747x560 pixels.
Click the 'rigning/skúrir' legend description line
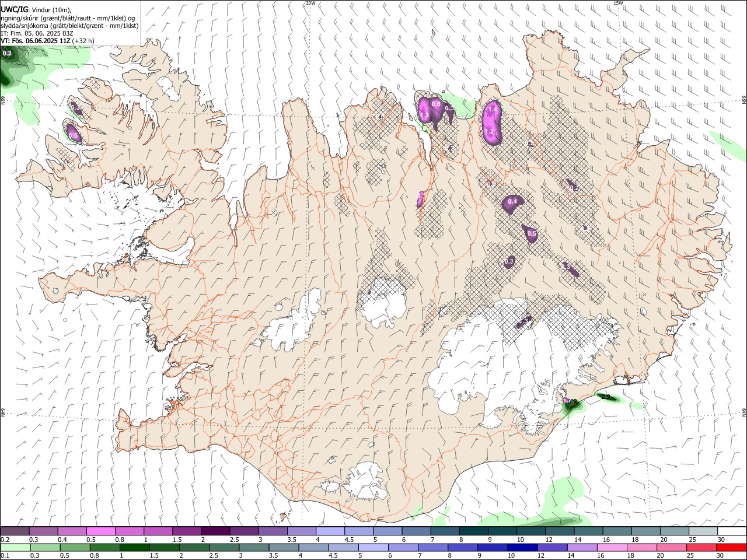68,18
